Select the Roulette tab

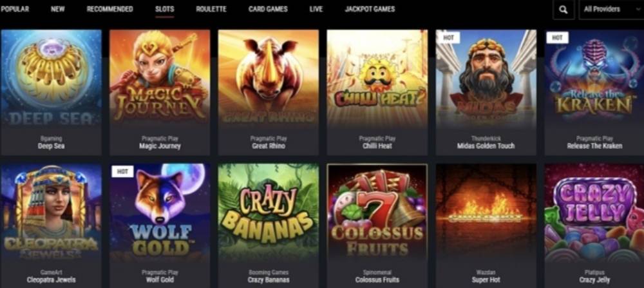click(x=211, y=9)
